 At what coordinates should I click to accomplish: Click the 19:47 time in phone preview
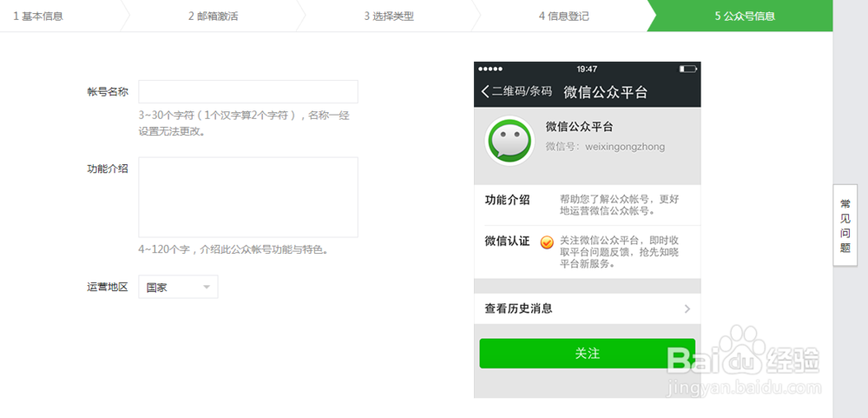coord(587,69)
